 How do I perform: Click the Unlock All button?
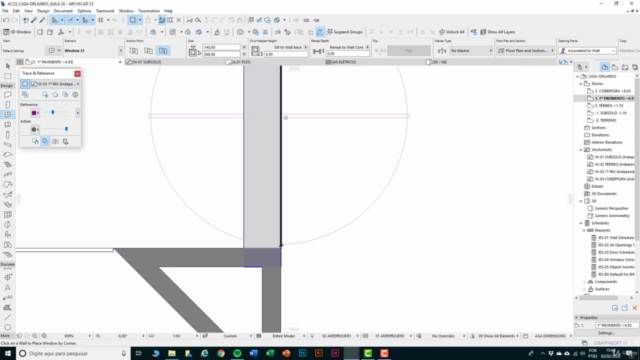tap(451, 32)
